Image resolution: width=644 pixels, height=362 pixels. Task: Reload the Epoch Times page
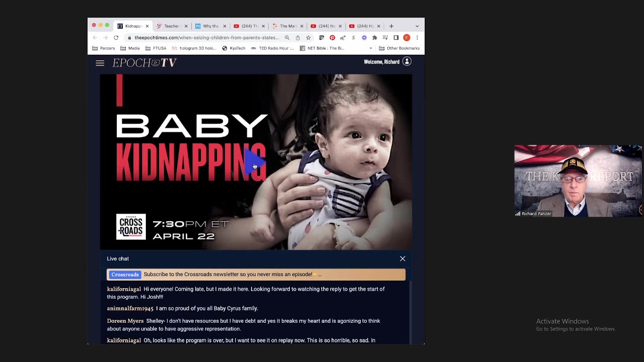point(116,38)
